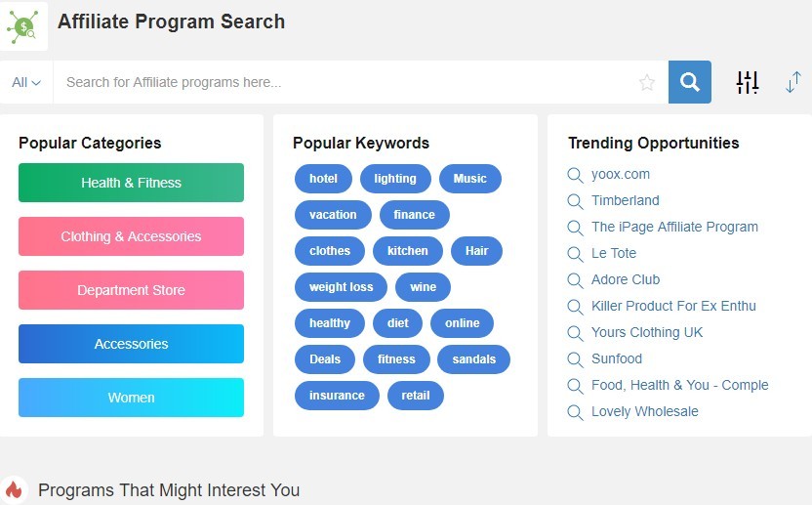Select the insurance keyword tag

337,396
